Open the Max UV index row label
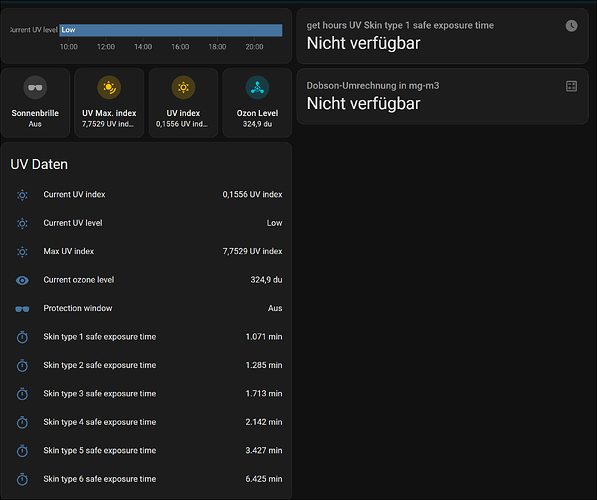The height and width of the screenshot is (500, 597). pyautogui.click(x=69, y=251)
